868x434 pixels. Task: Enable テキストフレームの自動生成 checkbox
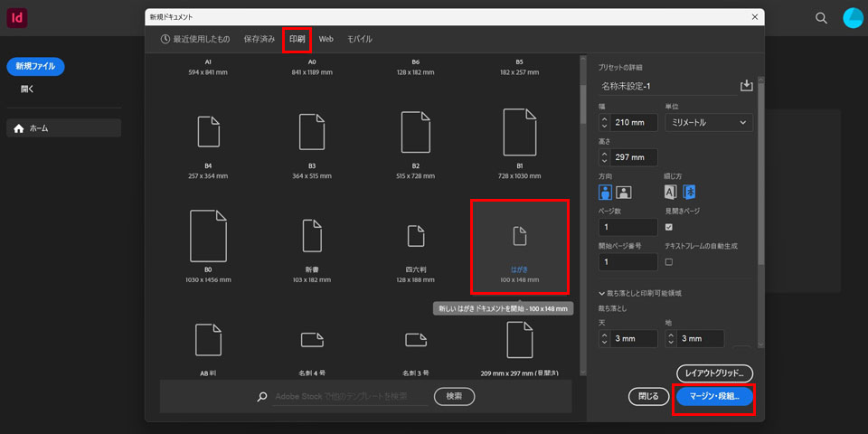pyautogui.click(x=669, y=262)
